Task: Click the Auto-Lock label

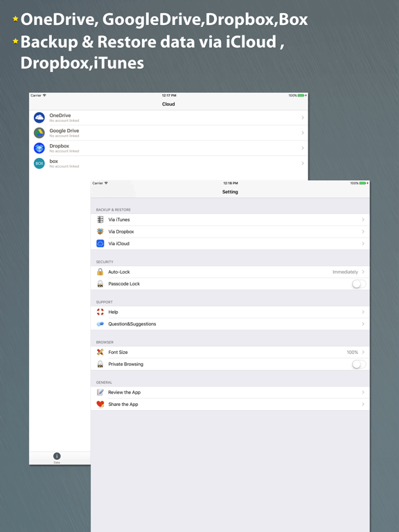Action: 118,272
